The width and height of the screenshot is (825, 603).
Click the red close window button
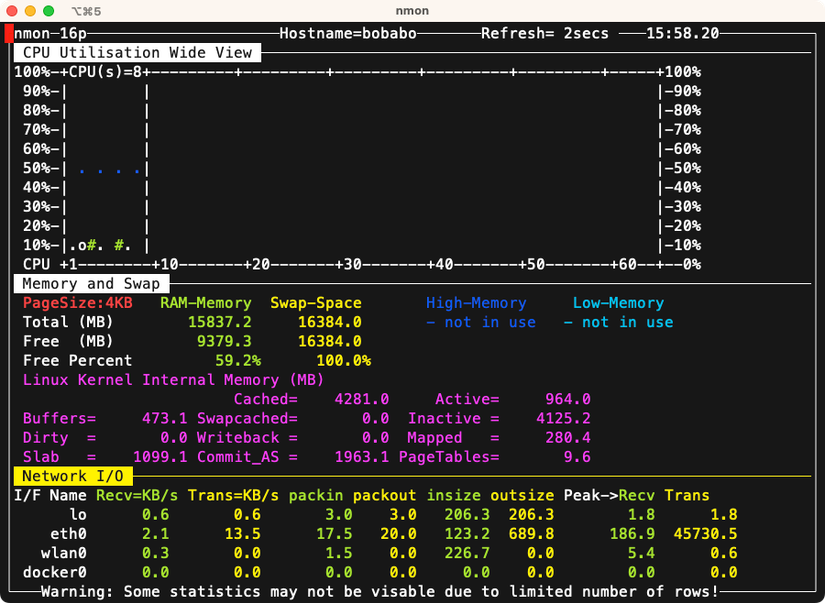pos(12,10)
